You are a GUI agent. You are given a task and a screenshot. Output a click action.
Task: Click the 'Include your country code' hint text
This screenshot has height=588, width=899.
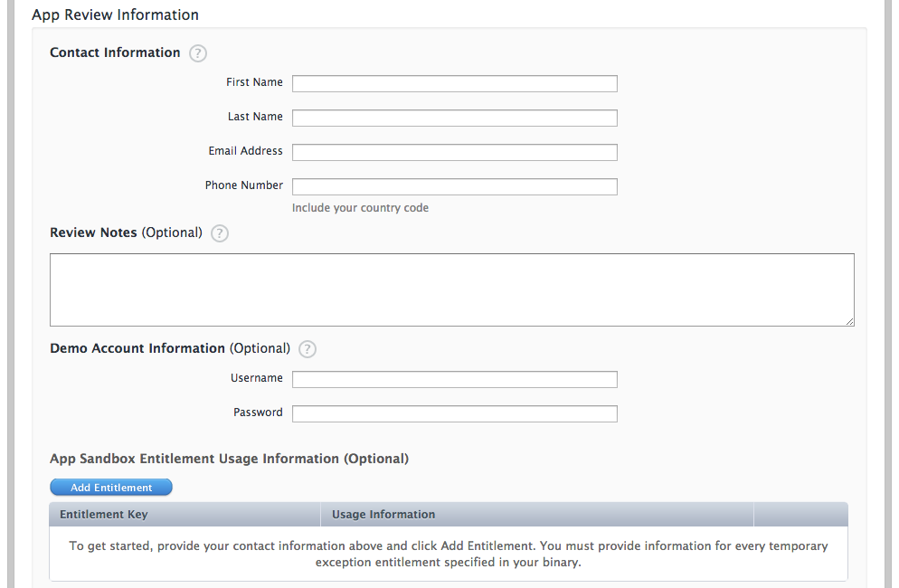pos(360,207)
